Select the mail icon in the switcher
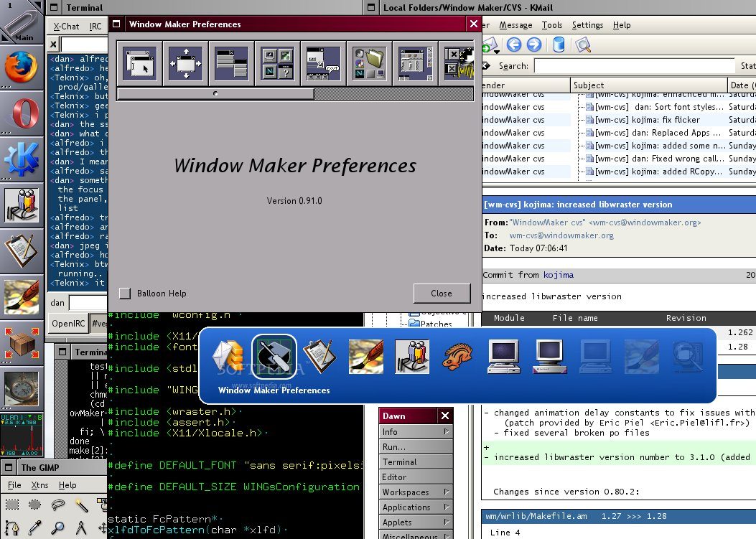 (x=228, y=357)
